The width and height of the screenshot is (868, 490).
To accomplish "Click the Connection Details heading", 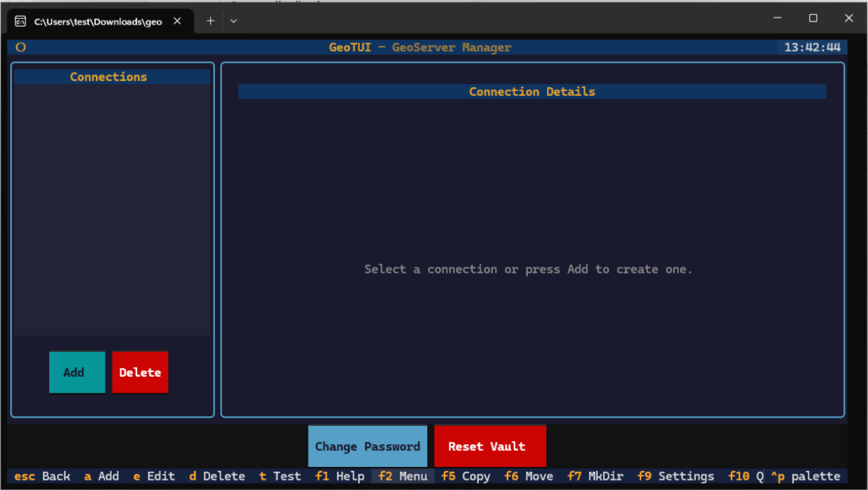I will pos(532,91).
